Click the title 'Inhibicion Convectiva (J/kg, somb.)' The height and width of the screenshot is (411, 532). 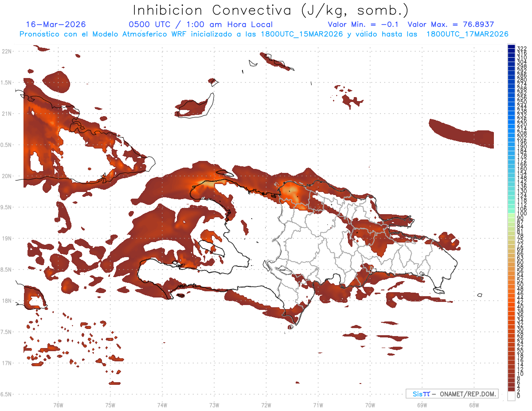(x=271, y=10)
